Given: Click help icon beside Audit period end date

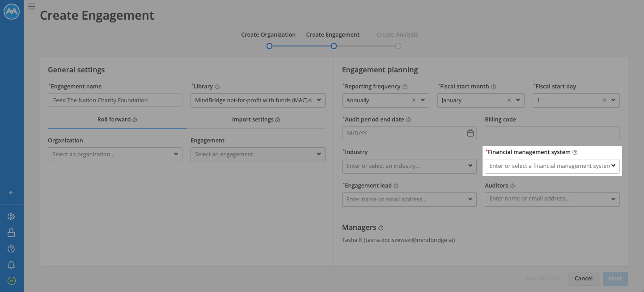Looking at the screenshot, I should (x=408, y=120).
